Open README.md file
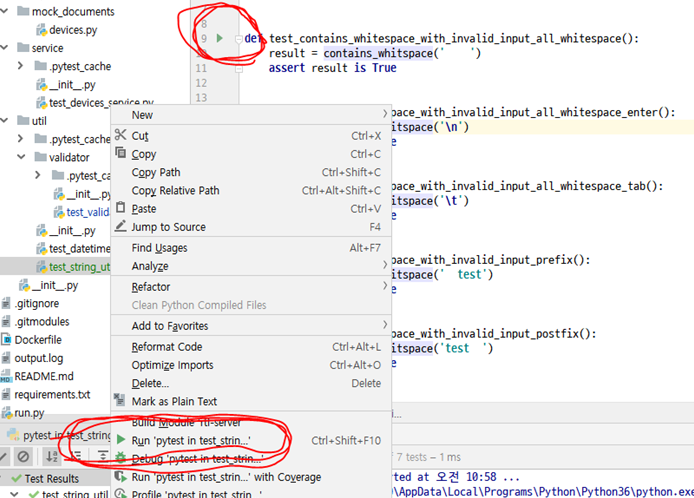The height and width of the screenshot is (498, 694). coord(44,376)
